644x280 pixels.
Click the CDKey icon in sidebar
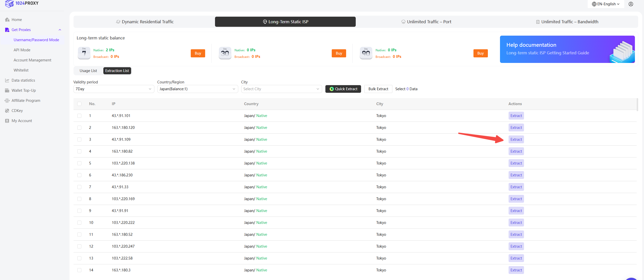pyautogui.click(x=7, y=111)
